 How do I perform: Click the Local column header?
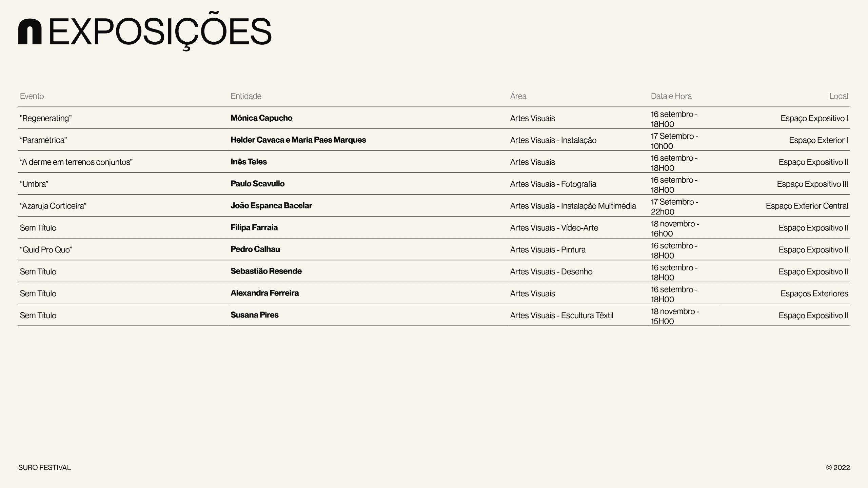[x=839, y=96]
